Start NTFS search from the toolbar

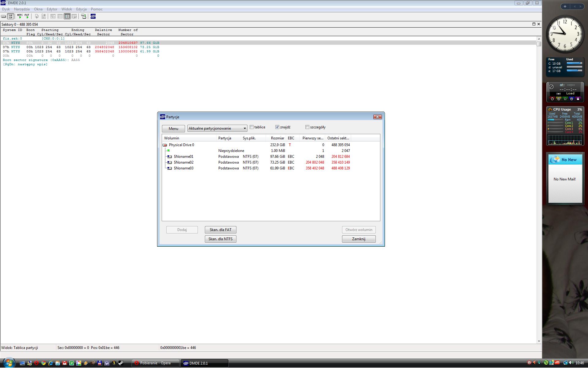click(20, 16)
